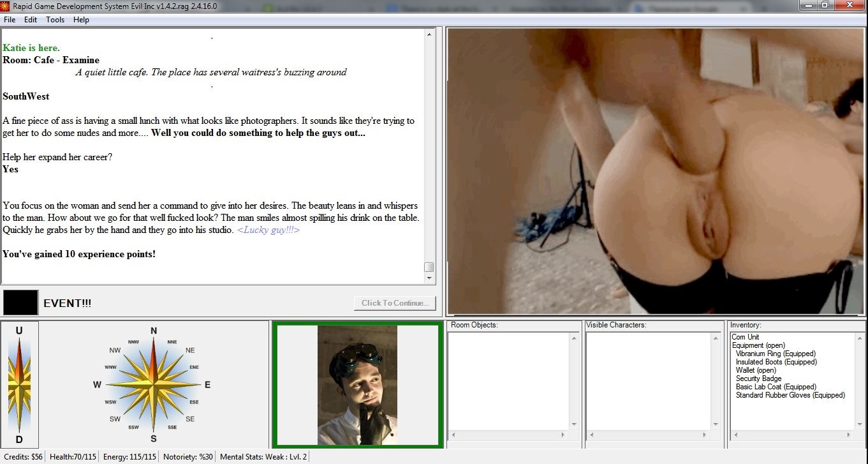Collapse the Equipment (open) inventory group
Image resolution: width=868 pixels, height=464 pixels.
758,345
